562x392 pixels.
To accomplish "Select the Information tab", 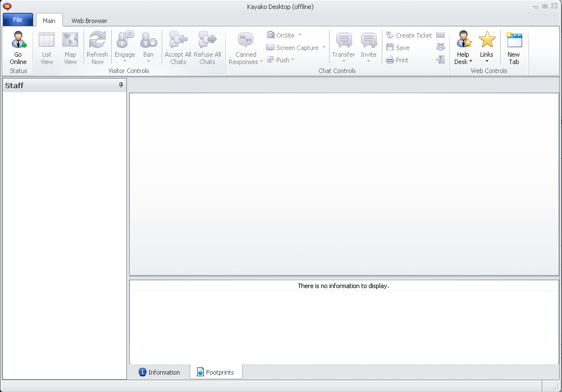I will [x=159, y=372].
